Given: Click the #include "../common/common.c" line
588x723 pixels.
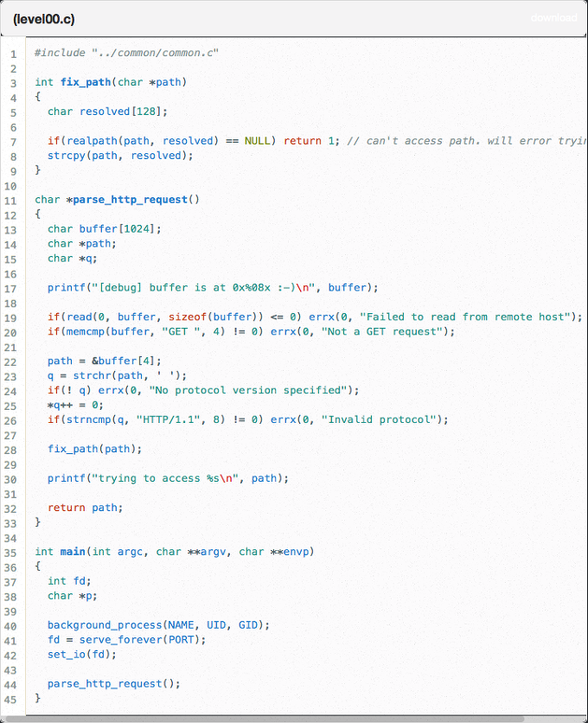Looking at the screenshot, I should pos(126,53).
